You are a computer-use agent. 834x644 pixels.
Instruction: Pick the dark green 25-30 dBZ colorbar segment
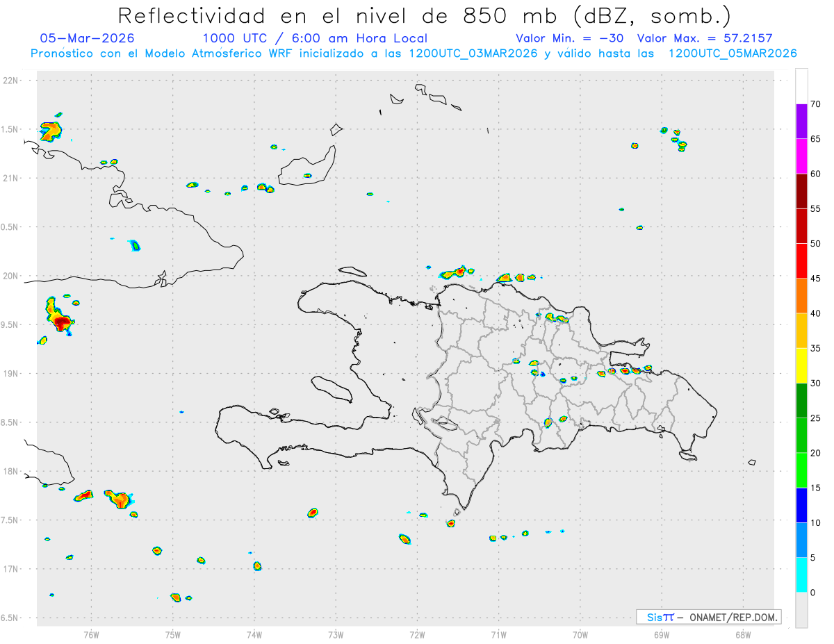coord(801,401)
